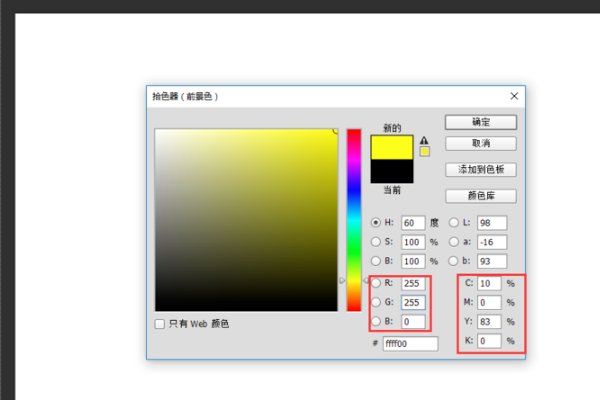Click the hex field showing ffff00
The height and width of the screenshot is (400, 600).
coord(410,343)
